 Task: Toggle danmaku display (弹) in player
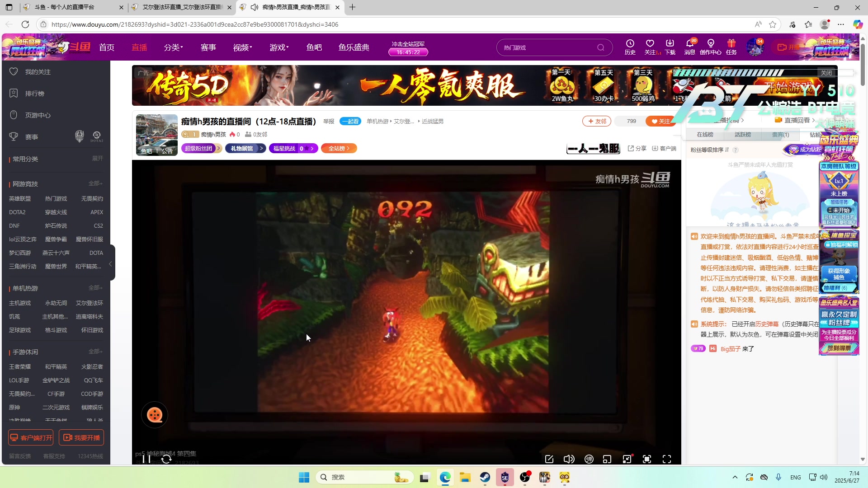[589, 459]
